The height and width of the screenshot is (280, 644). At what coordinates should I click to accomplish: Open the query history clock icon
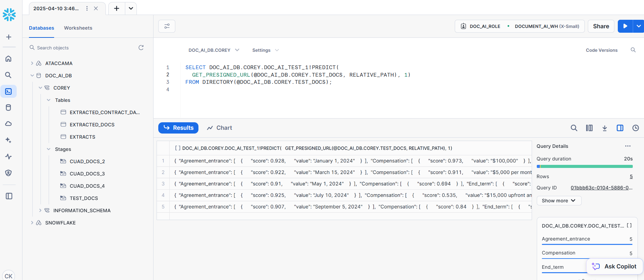click(x=635, y=128)
